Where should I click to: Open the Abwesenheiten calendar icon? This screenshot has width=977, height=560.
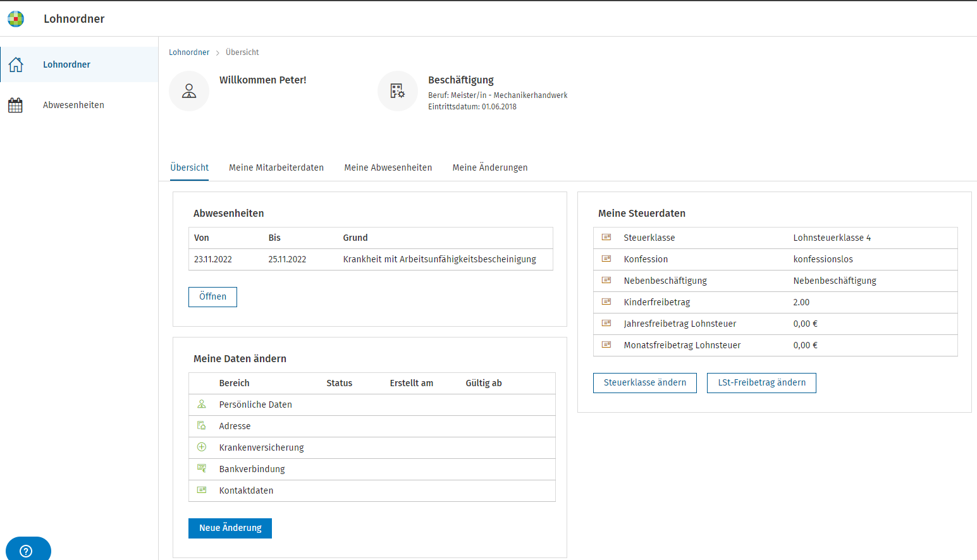(x=15, y=105)
